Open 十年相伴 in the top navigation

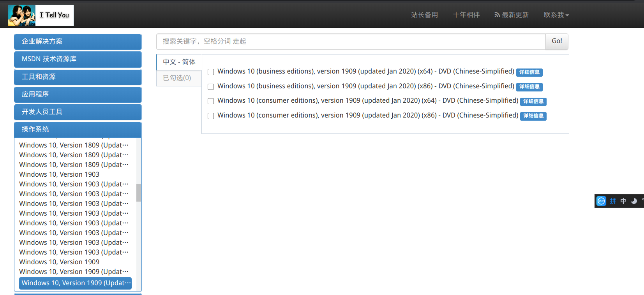tap(466, 15)
